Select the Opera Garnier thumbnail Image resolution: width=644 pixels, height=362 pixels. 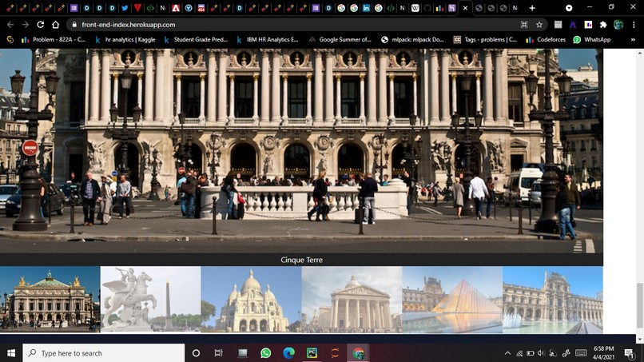[x=50, y=299]
